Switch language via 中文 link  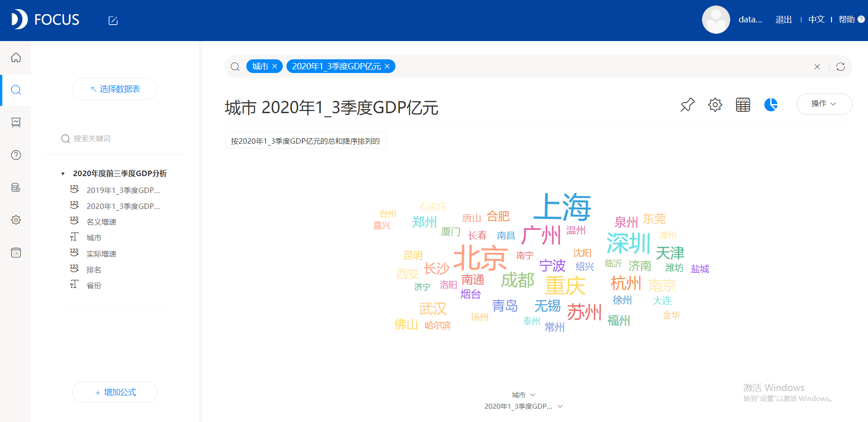(x=816, y=20)
